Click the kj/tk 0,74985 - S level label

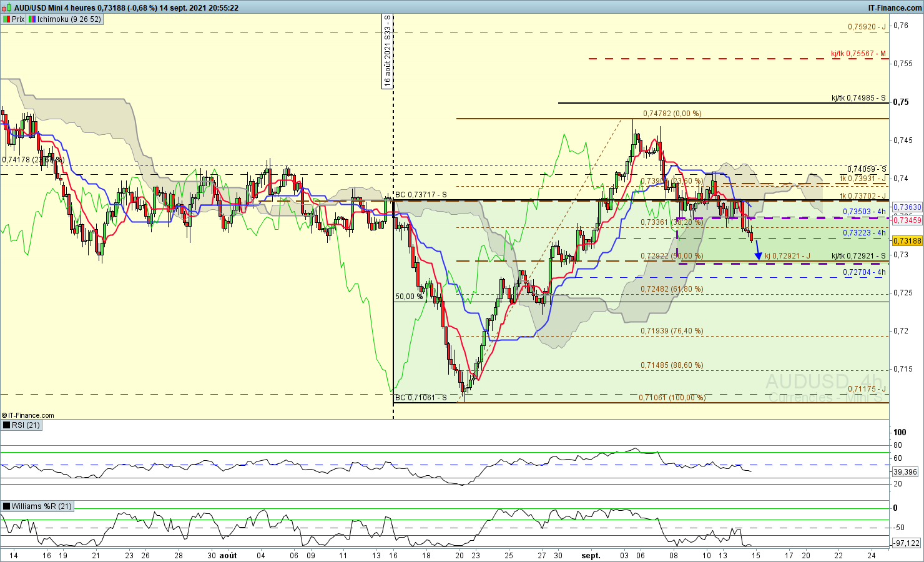coord(858,98)
